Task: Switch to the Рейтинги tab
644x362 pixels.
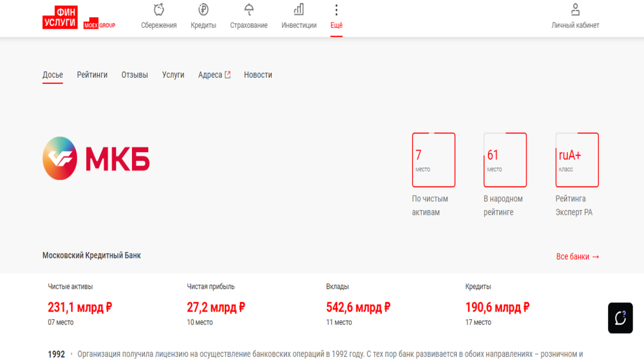Action: pos(92,75)
